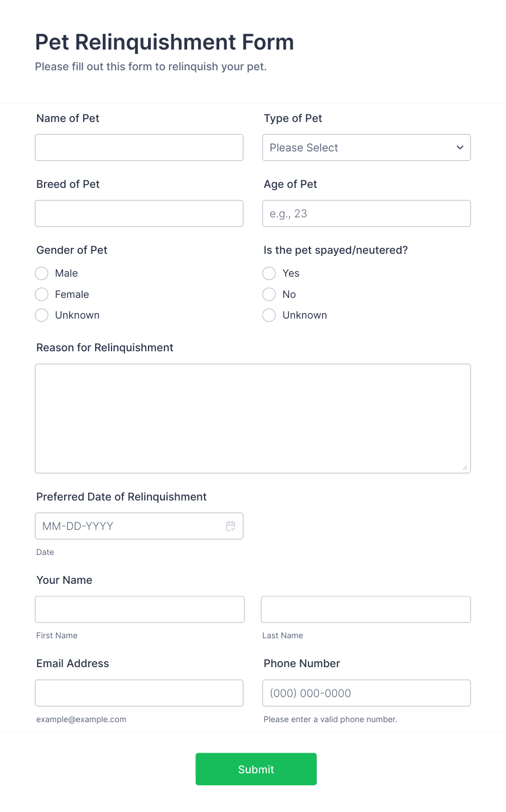Image resolution: width=506 pixels, height=812 pixels.
Task: Open the calendar icon in date field
Action: [x=231, y=526]
